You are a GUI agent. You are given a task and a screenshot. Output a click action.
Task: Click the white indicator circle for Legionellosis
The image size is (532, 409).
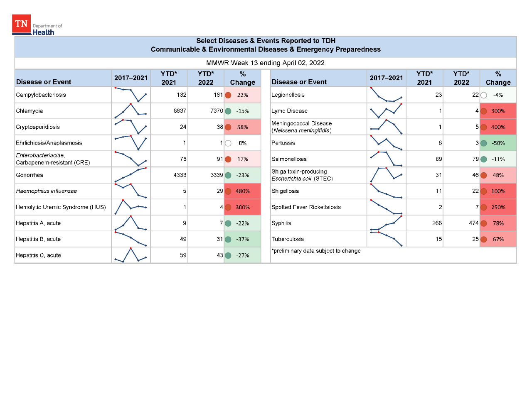tap(484, 95)
